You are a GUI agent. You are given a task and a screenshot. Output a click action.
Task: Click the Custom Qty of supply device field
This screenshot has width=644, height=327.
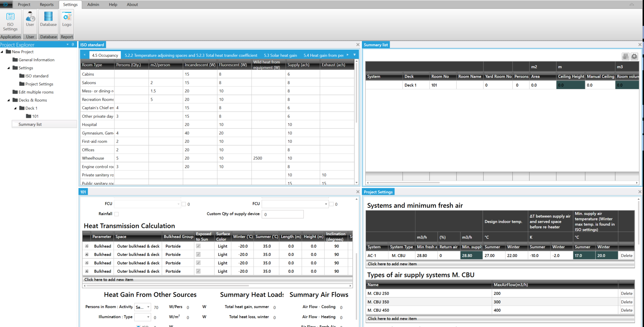click(282, 214)
